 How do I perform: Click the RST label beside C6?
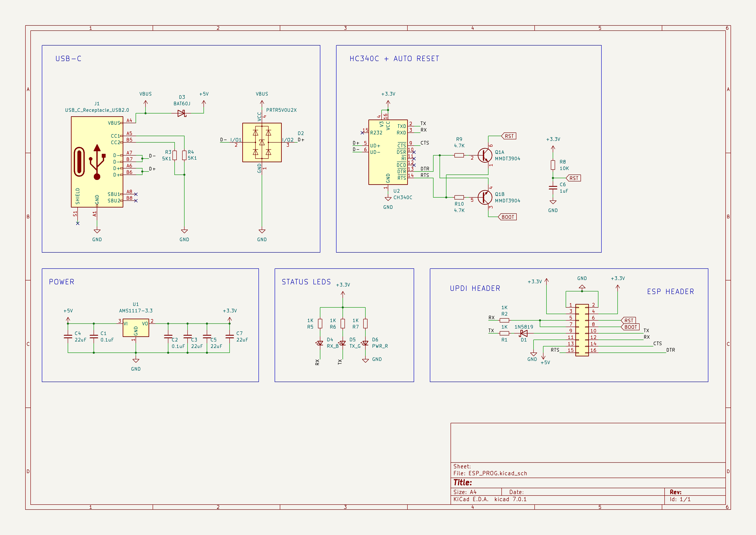coord(573,178)
